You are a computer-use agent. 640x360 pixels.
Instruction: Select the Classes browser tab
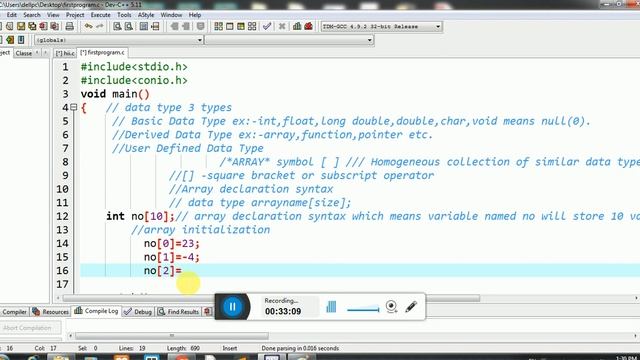coord(23,53)
